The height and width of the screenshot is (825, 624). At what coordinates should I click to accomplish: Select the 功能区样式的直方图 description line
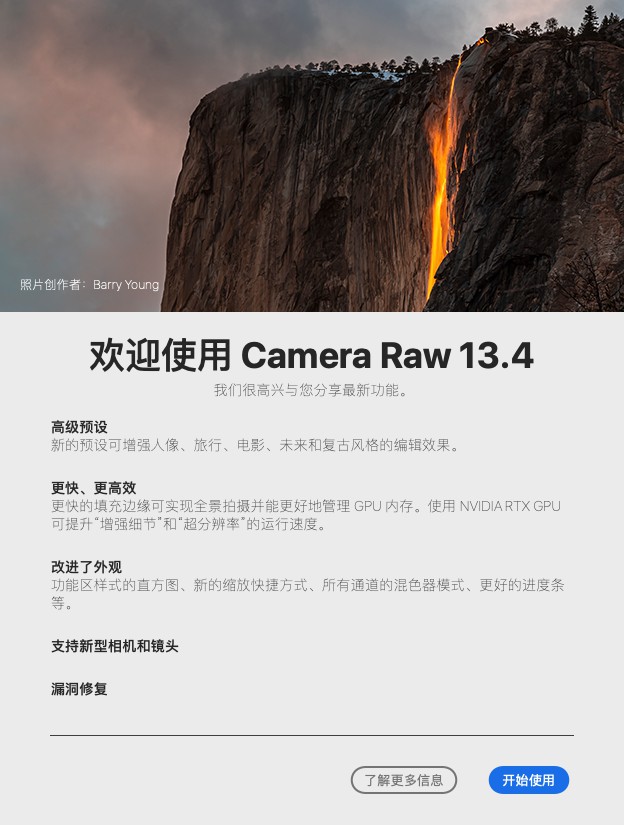pos(307,585)
